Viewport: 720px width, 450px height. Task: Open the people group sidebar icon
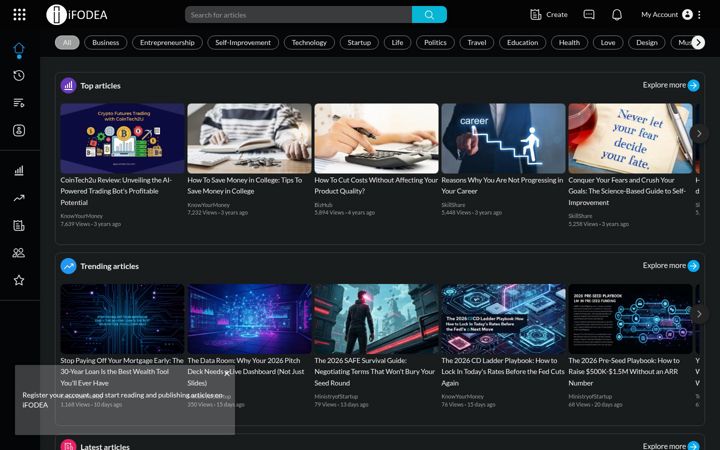coord(19,253)
